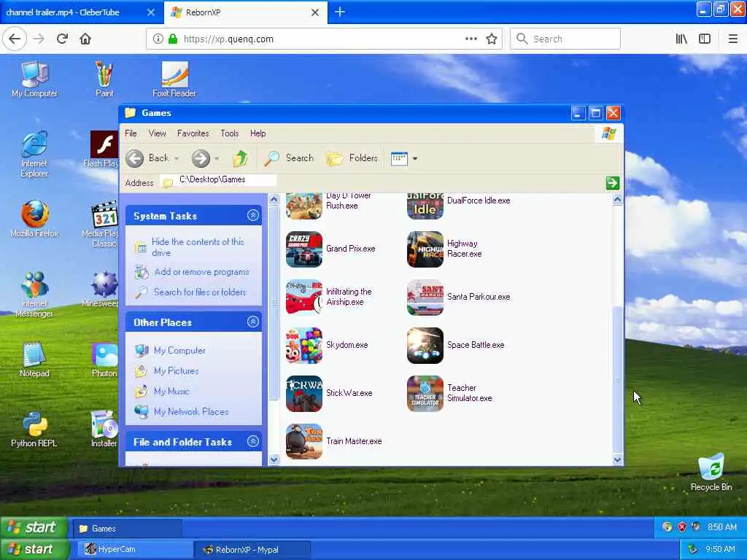Open the Tools menu
Viewport: 747px width, 560px height.
pyautogui.click(x=229, y=133)
